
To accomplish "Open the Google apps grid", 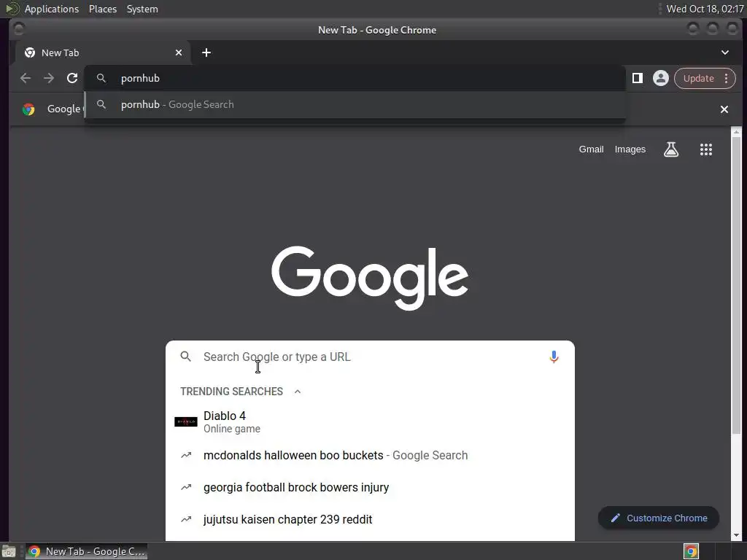I will [x=706, y=149].
